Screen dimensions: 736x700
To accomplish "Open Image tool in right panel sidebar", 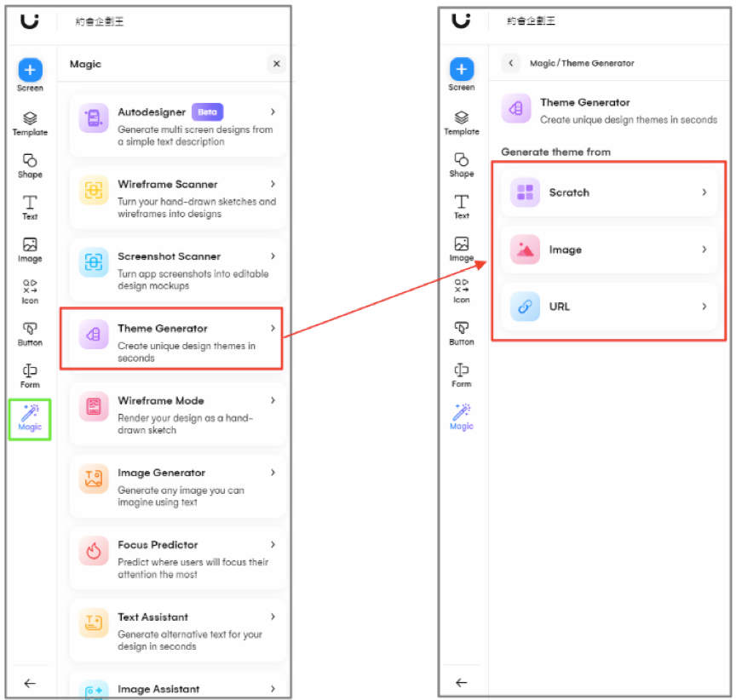I will (462, 250).
